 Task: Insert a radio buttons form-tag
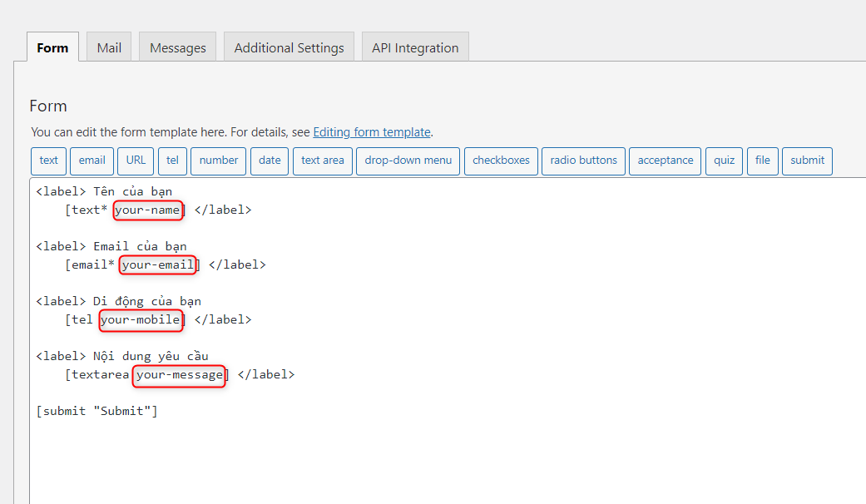tap(583, 161)
